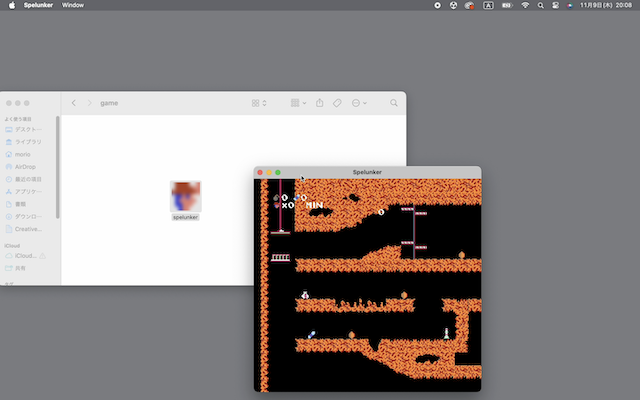
Task: Click the screen recording indicator in menu bar
Action: coord(437,5)
